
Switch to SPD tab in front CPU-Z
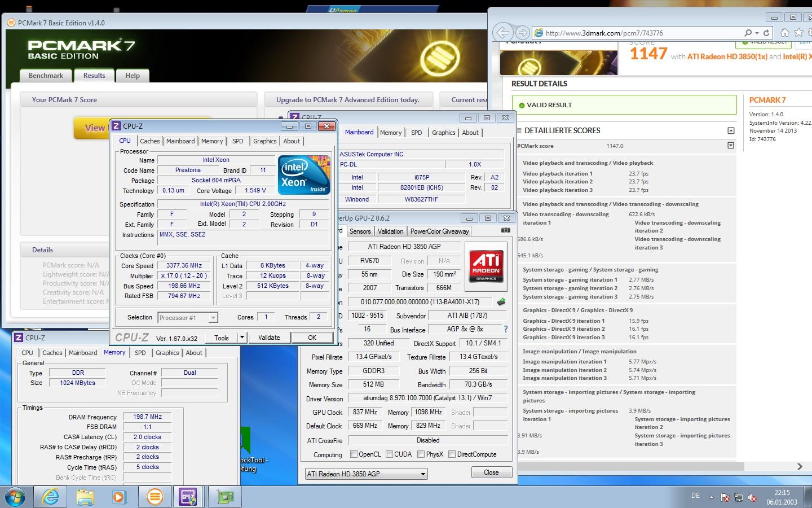click(238, 141)
